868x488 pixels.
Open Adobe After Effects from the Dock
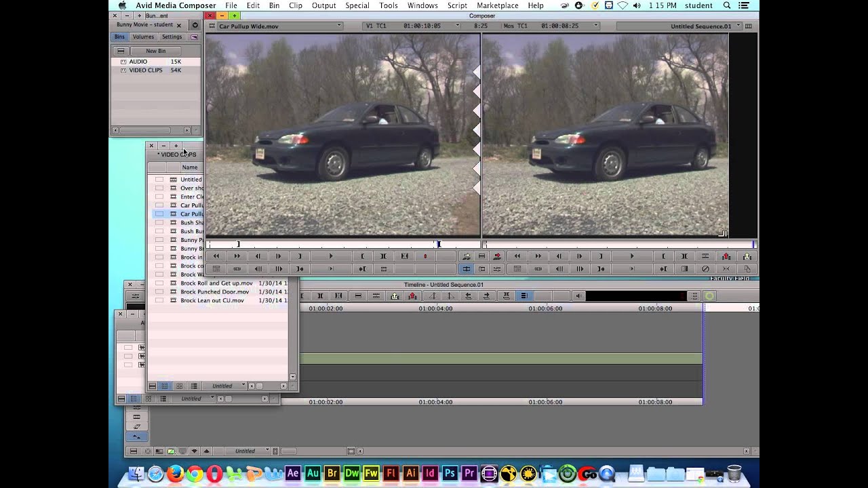coord(292,473)
